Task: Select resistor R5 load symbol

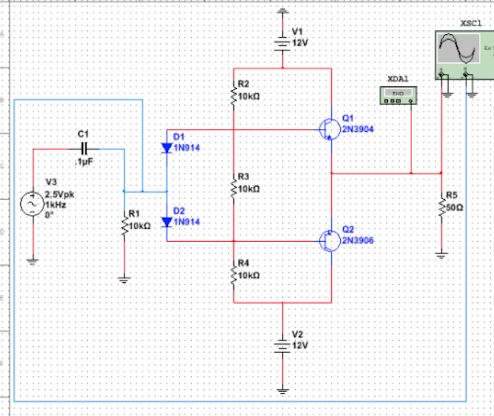Action: click(442, 207)
